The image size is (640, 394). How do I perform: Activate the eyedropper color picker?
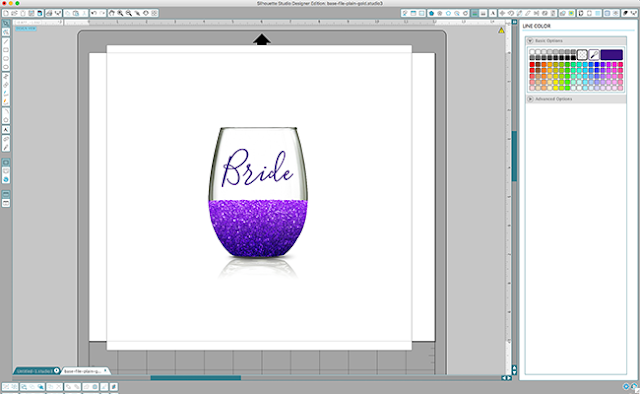(x=594, y=54)
